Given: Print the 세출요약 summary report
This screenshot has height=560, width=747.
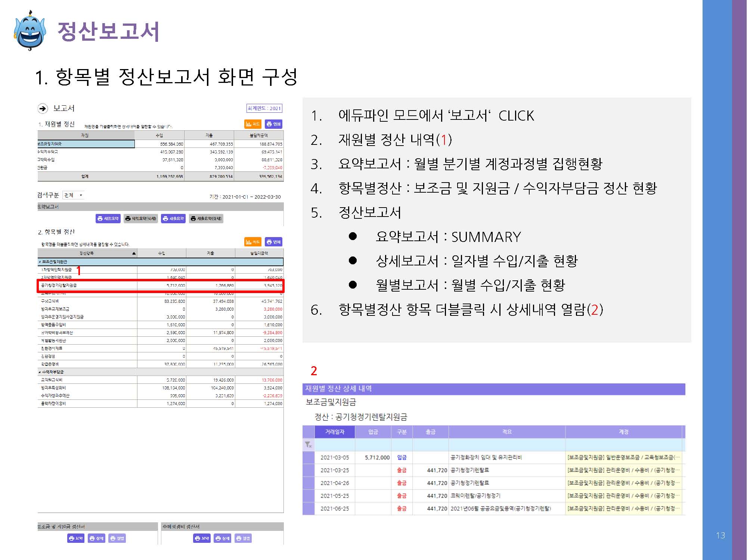Looking at the screenshot, I should coord(173,218).
